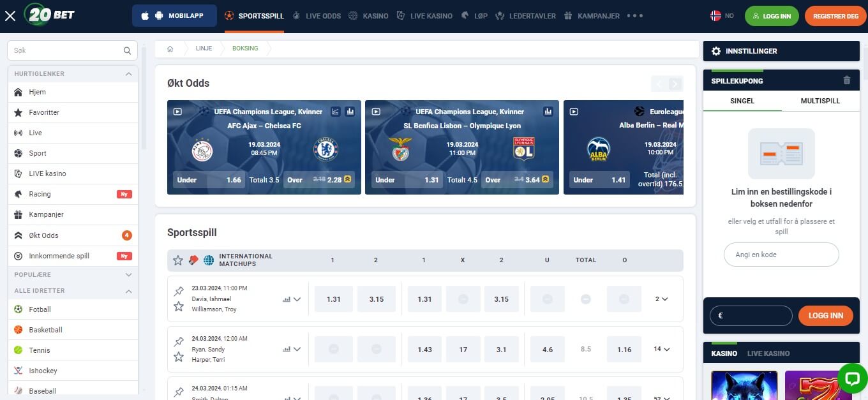Clear betslip with trash icon
Screen dimensions: 868x400
847,80
